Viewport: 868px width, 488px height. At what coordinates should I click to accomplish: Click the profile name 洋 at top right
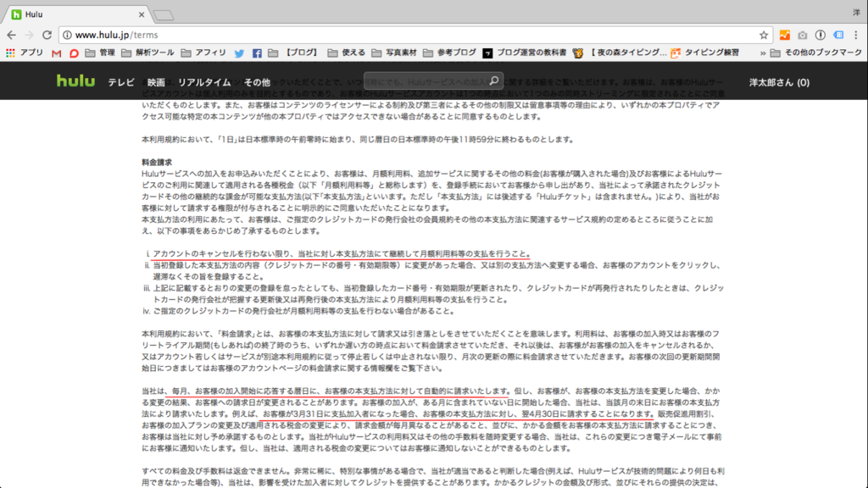[856, 12]
